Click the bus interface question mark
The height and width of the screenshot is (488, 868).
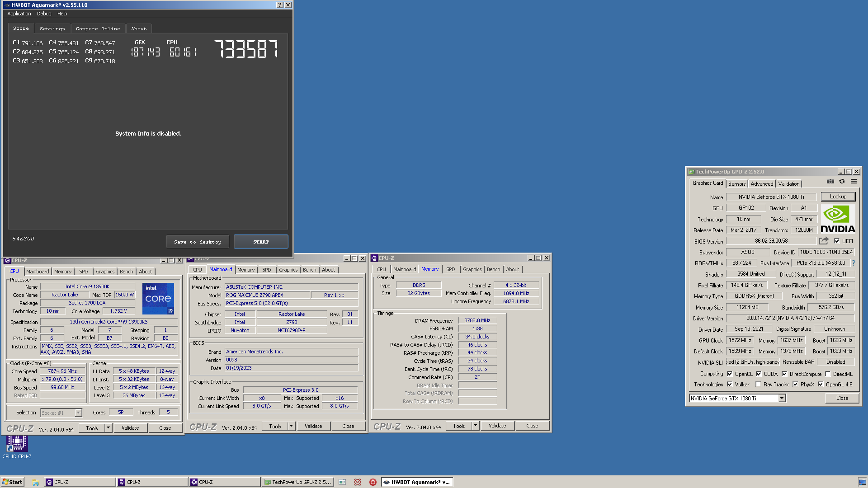(x=854, y=263)
